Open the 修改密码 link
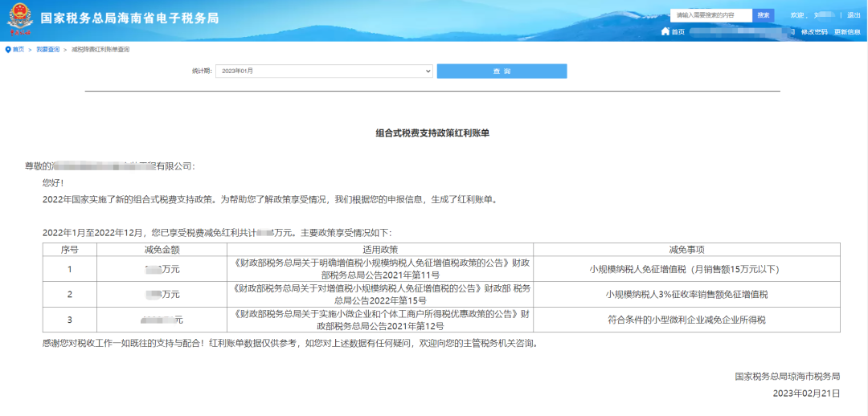868x416 pixels. (x=813, y=31)
